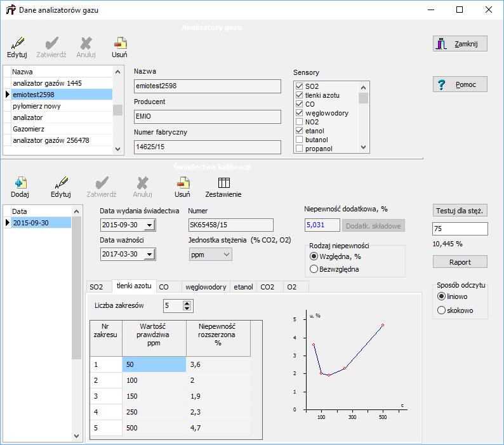
Task: Select pyłomierz nowy in list
Action: (62, 106)
